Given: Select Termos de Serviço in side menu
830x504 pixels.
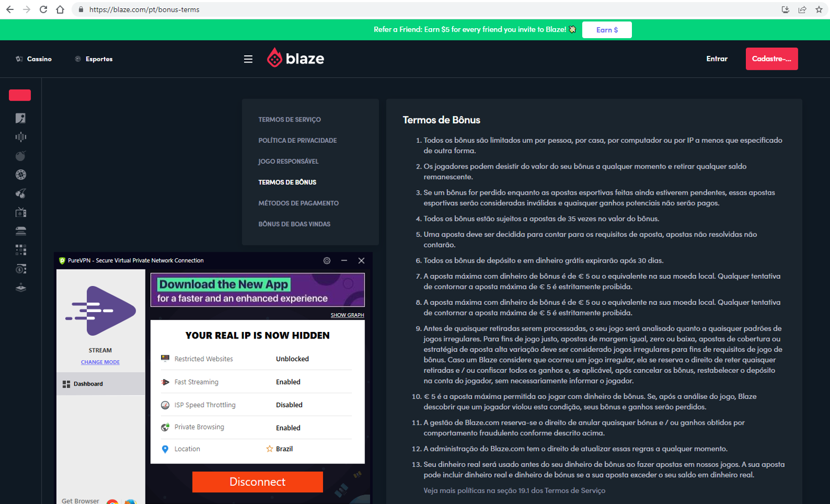Looking at the screenshot, I should point(289,119).
